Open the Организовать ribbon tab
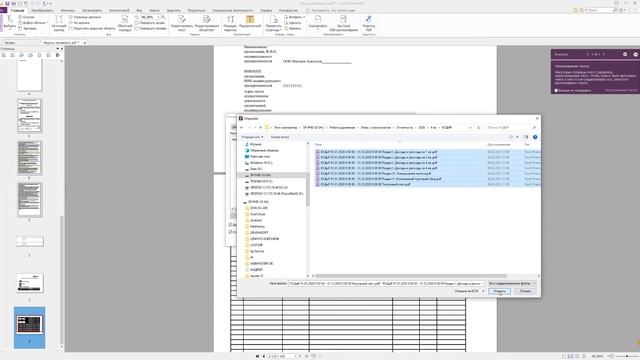The image size is (640, 360). (x=92, y=10)
